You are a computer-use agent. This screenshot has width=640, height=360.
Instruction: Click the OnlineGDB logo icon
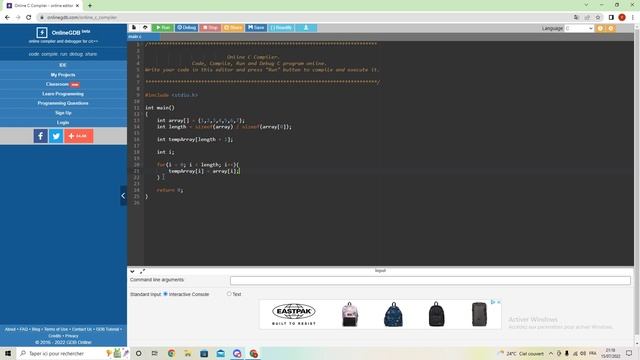[x=42, y=32]
